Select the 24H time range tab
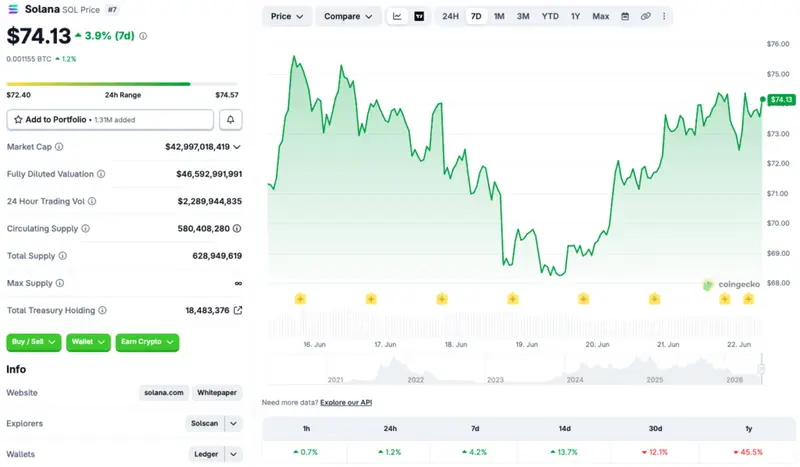The height and width of the screenshot is (467, 800). (450, 16)
